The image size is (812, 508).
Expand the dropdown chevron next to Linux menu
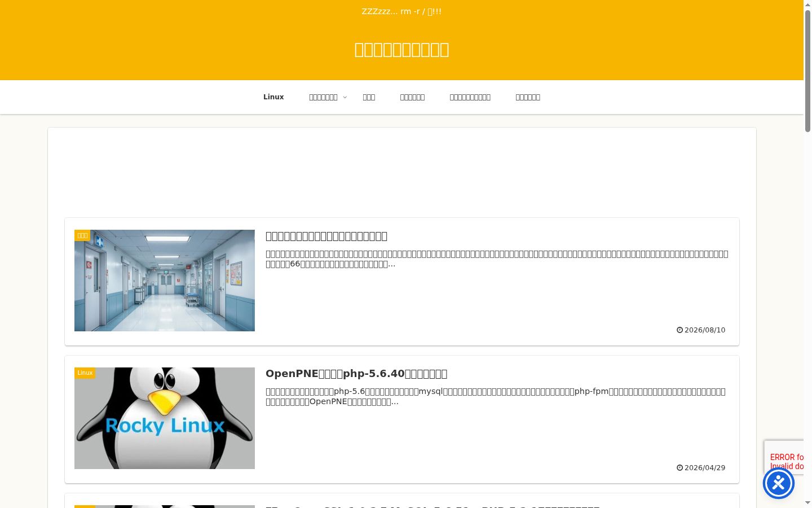(345, 98)
